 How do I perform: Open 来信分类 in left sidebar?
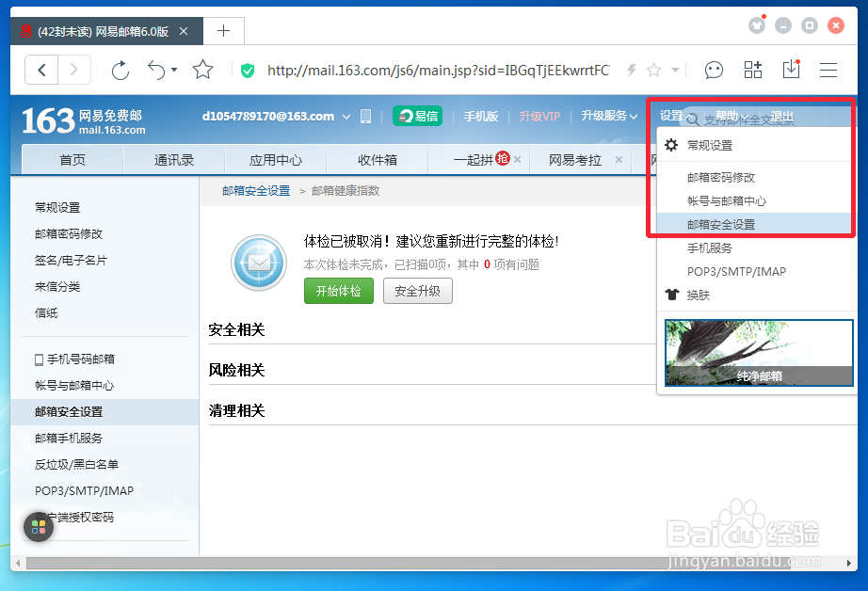tap(57, 287)
